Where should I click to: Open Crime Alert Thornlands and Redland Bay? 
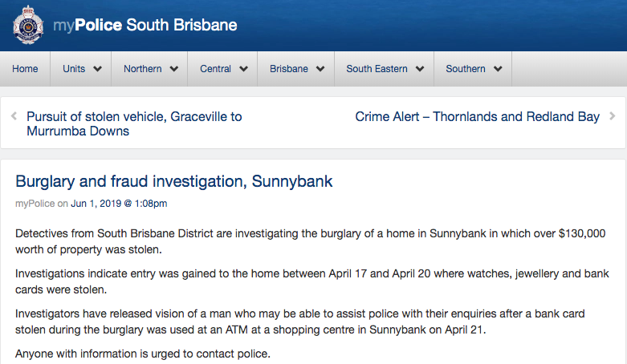pyautogui.click(x=477, y=116)
